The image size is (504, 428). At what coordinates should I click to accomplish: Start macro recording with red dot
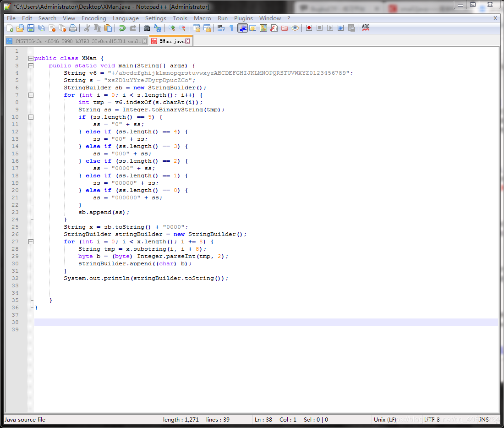coord(309,28)
